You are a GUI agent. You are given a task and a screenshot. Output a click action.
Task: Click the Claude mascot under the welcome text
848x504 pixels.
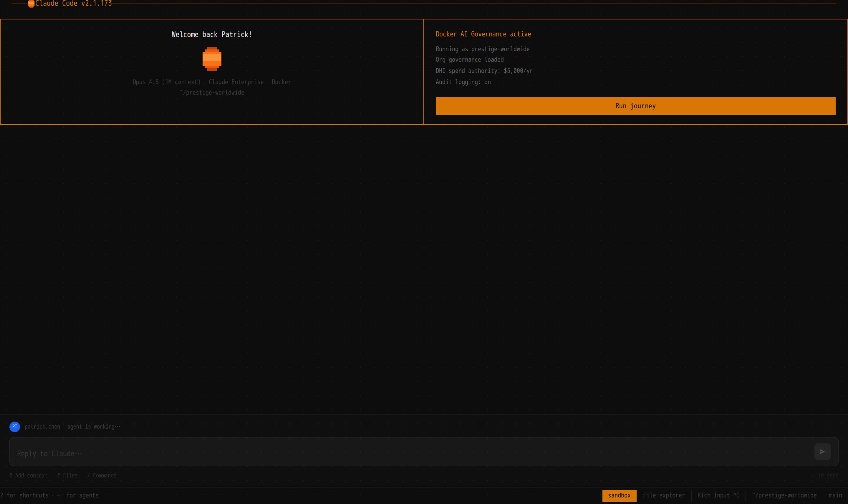click(212, 59)
